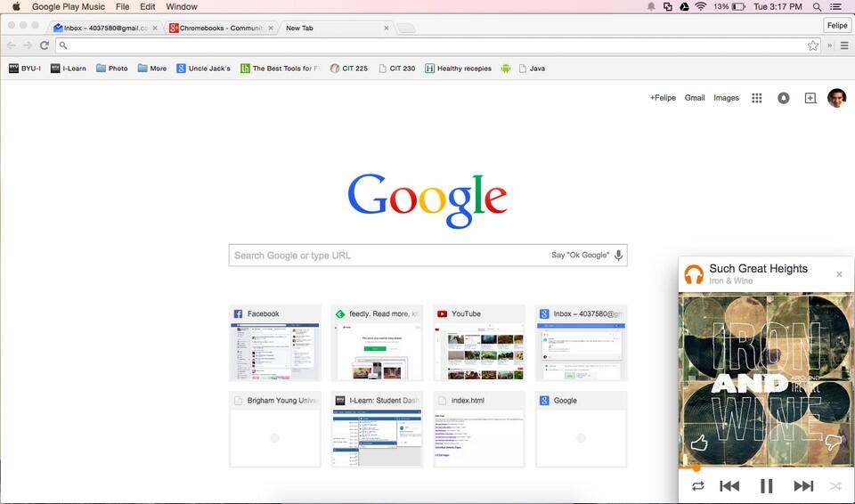Open the +Felipe link
Viewport: 855px width, 504px height.
point(663,98)
